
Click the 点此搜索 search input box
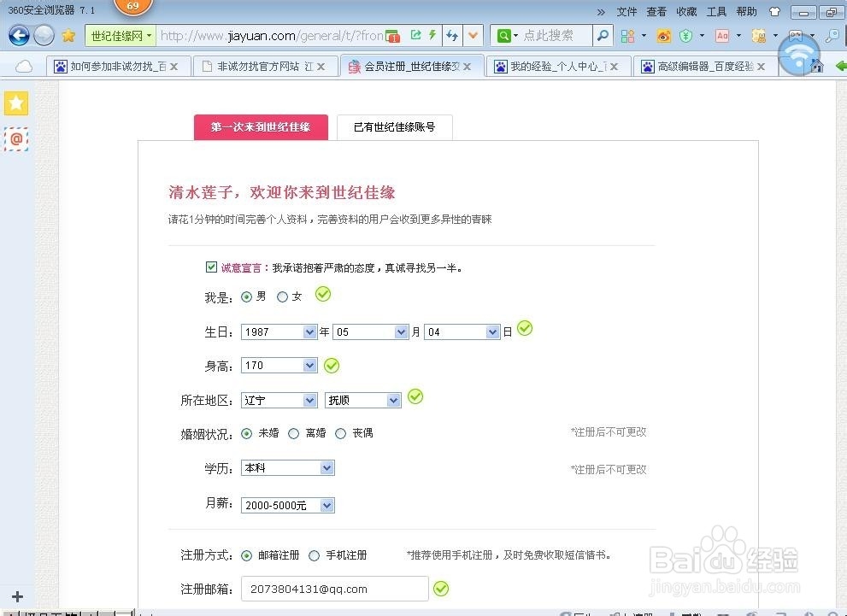pyautogui.click(x=556, y=36)
